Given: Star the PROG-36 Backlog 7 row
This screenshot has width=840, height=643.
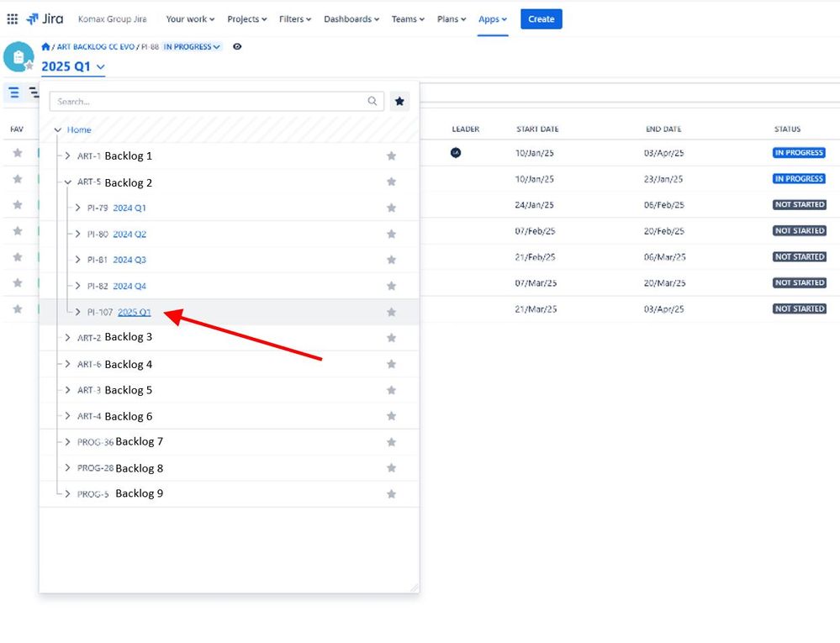Looking at the screenshot, I should tap(392, 442).
